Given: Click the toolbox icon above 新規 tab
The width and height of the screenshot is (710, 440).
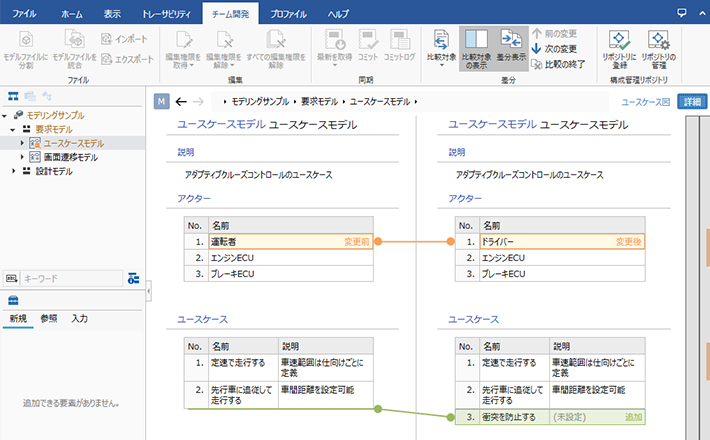Looking at the screenshot, I should click(14, 300).
